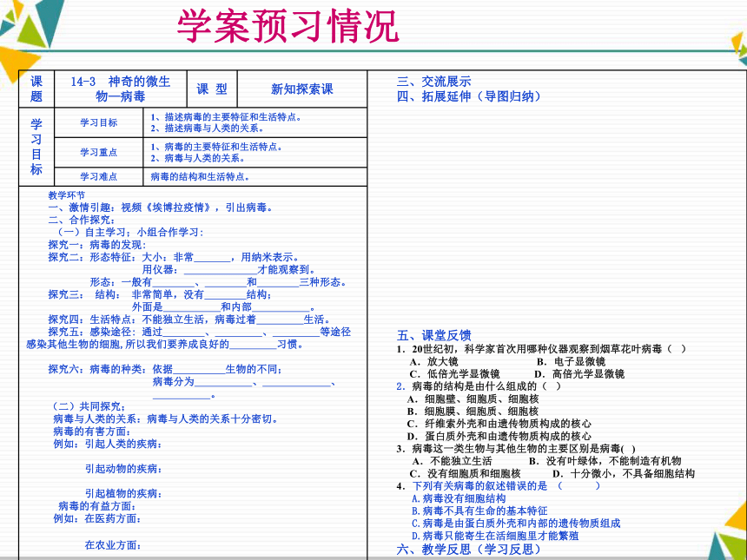Click objective "2、描述病毒与人类的关系。"
Screen dimensions: 747x560
[208, 128]
